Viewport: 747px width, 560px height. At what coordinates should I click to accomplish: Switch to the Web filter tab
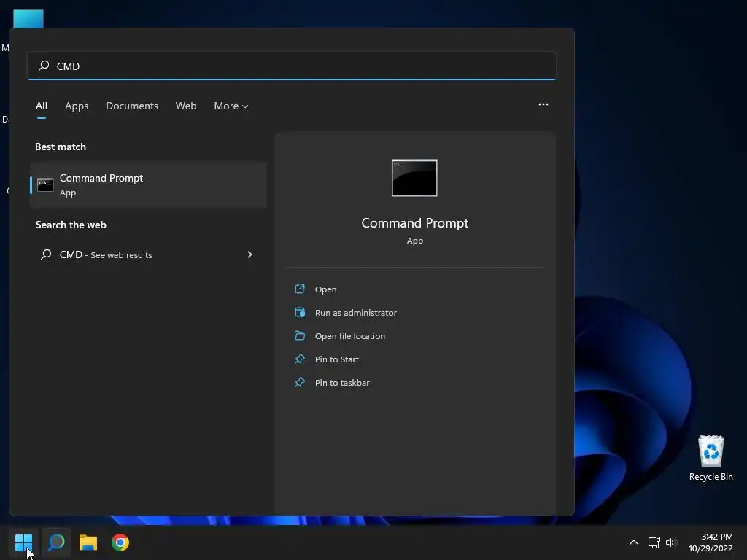pos(186,106)
